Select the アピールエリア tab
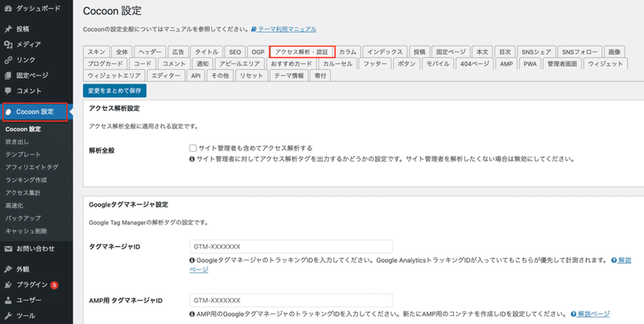 pyautogui.click(x=239, y=64)
